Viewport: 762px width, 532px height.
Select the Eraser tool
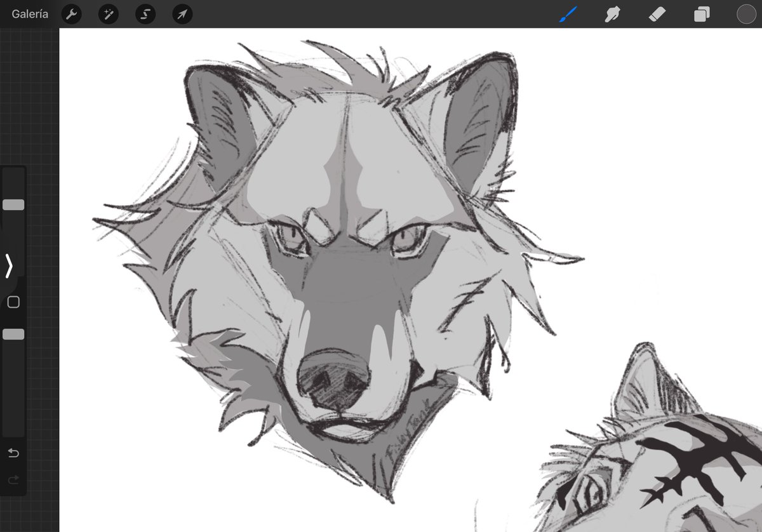click(657, 14)
